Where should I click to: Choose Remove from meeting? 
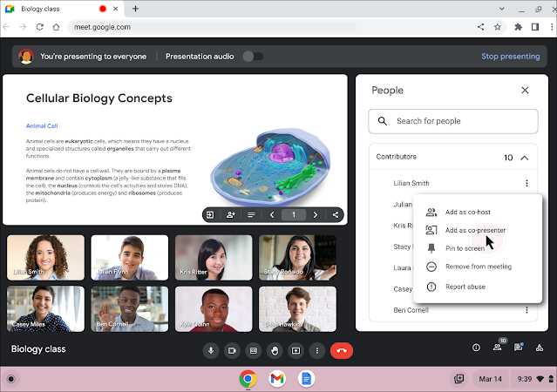(478, 267)
